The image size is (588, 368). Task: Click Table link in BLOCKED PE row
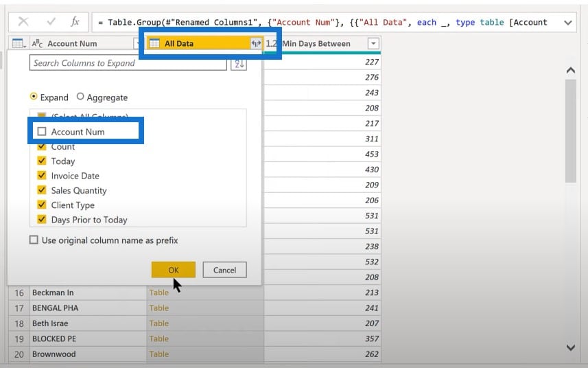click(159, 338)
